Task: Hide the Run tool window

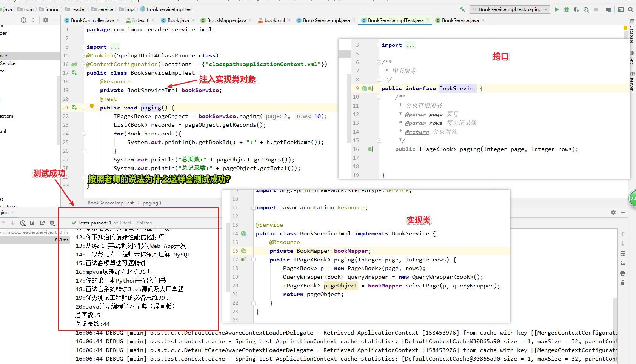Action: pos(623,212)
